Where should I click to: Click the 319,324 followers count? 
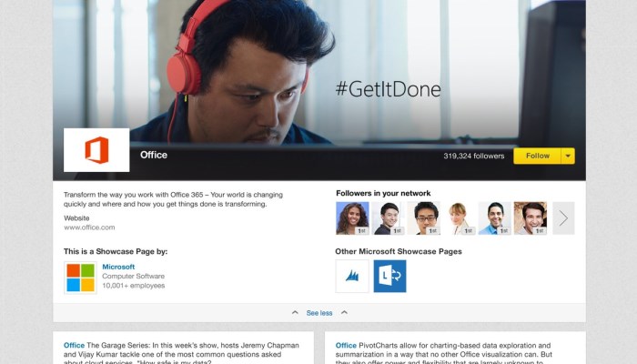pos(473,156)
